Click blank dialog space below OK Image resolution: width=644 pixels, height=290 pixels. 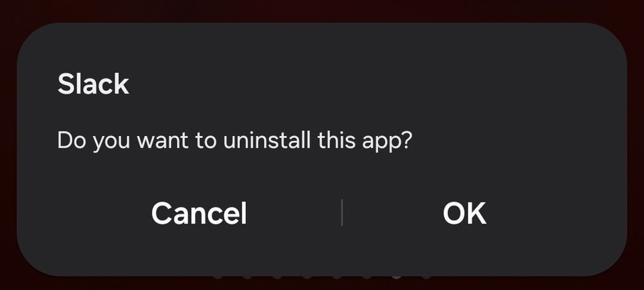464,251
